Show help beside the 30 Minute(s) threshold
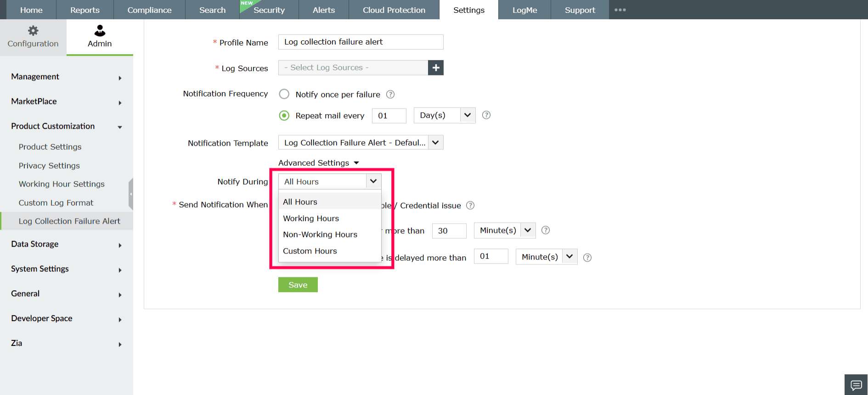 (546, 230)
